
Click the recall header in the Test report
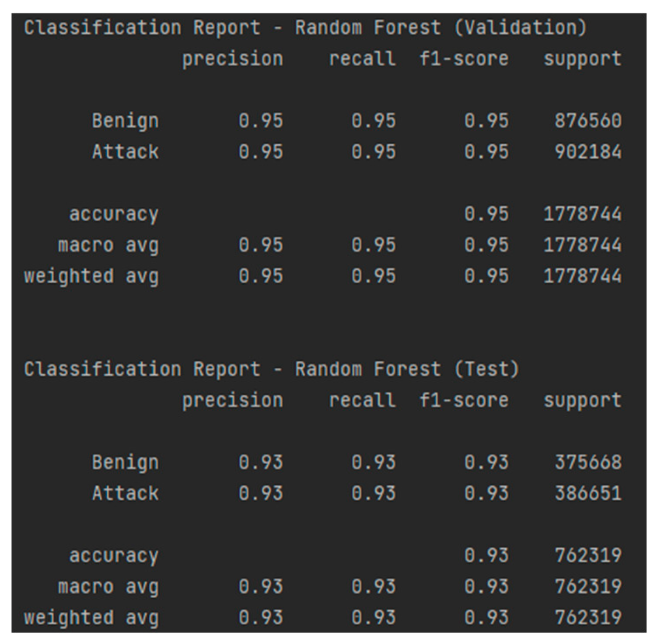[362, 400]
